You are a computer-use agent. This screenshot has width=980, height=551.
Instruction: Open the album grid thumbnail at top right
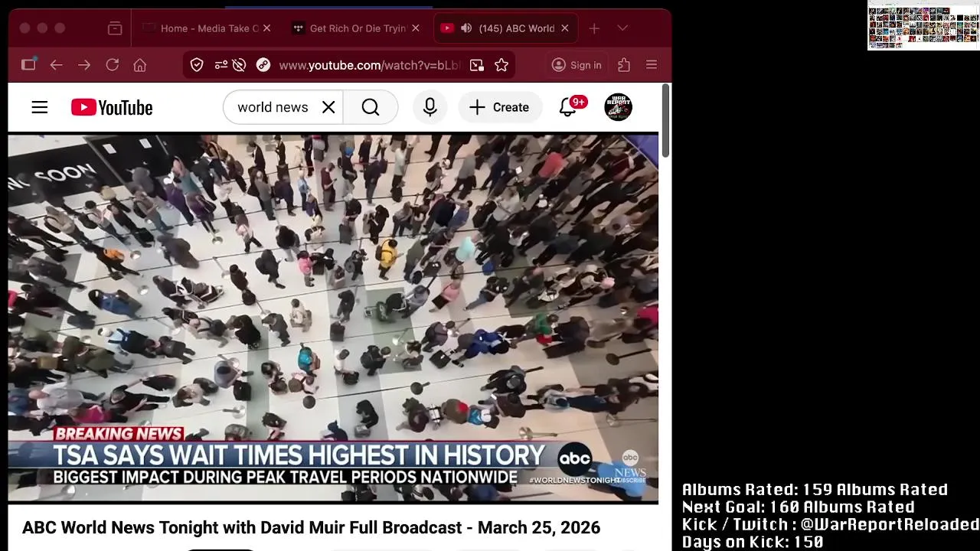point(923,25)
